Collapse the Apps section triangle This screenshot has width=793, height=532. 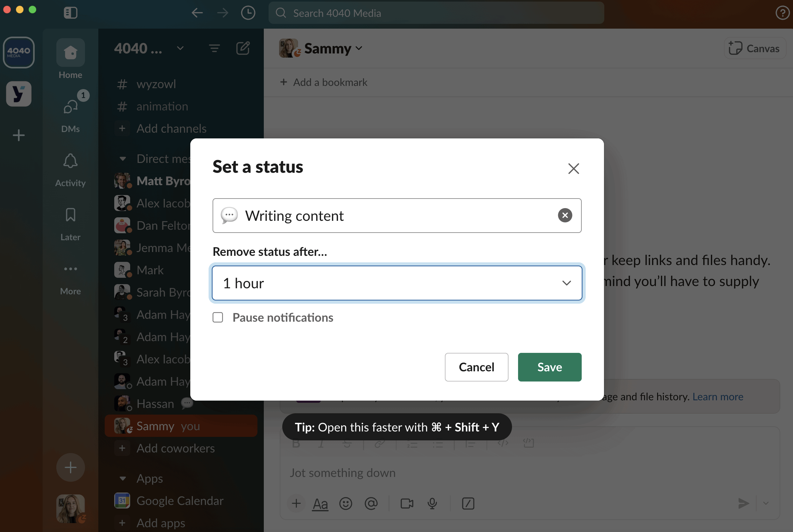click(x=123, y=479)
